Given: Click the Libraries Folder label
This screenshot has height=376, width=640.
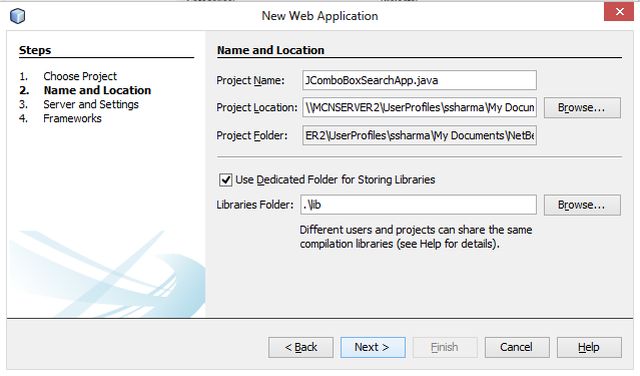Looking at the screenshot, I should click(x=255, y=205).
